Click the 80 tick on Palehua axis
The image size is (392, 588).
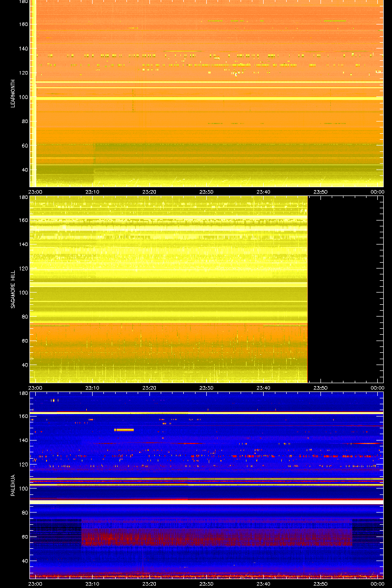tap(25, 513)
